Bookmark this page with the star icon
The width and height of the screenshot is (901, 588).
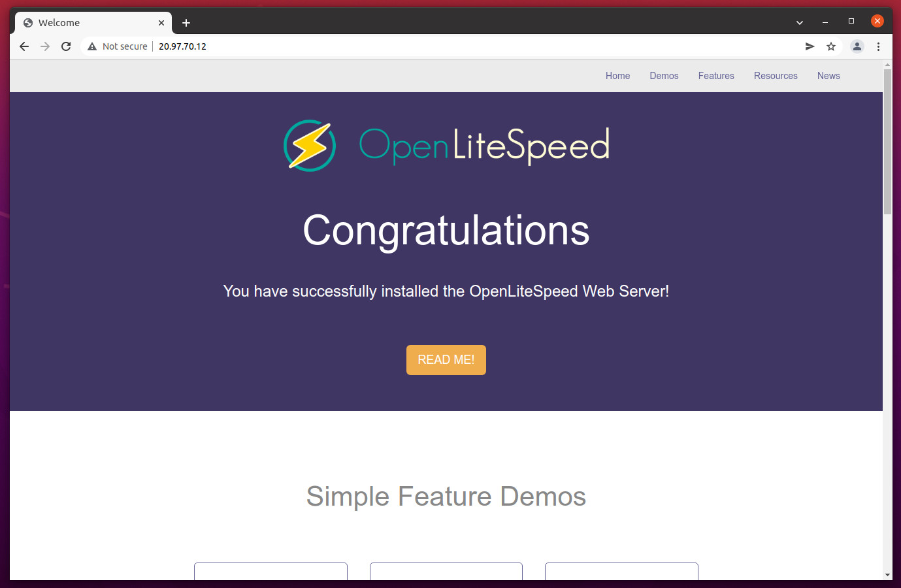pos(831,46)
